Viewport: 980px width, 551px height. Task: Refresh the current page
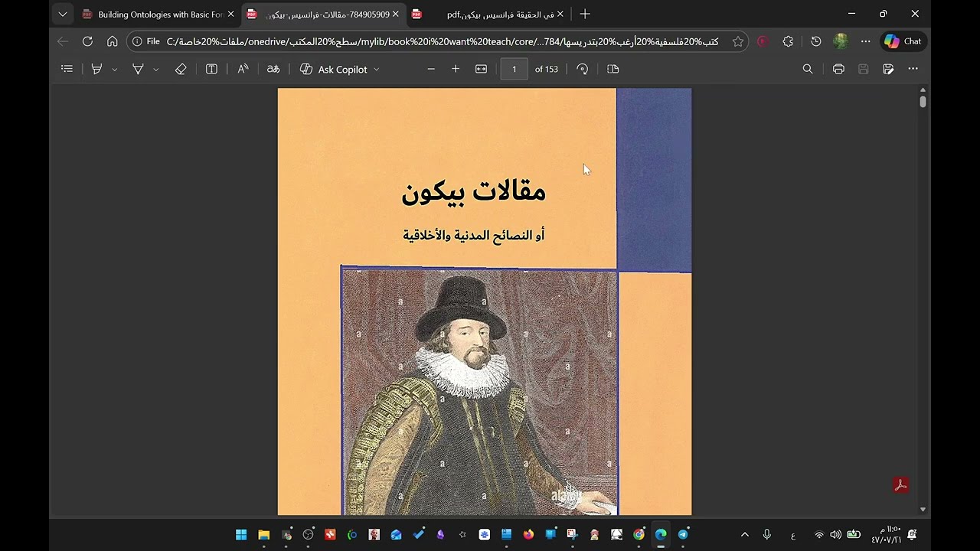pos(87,41)
